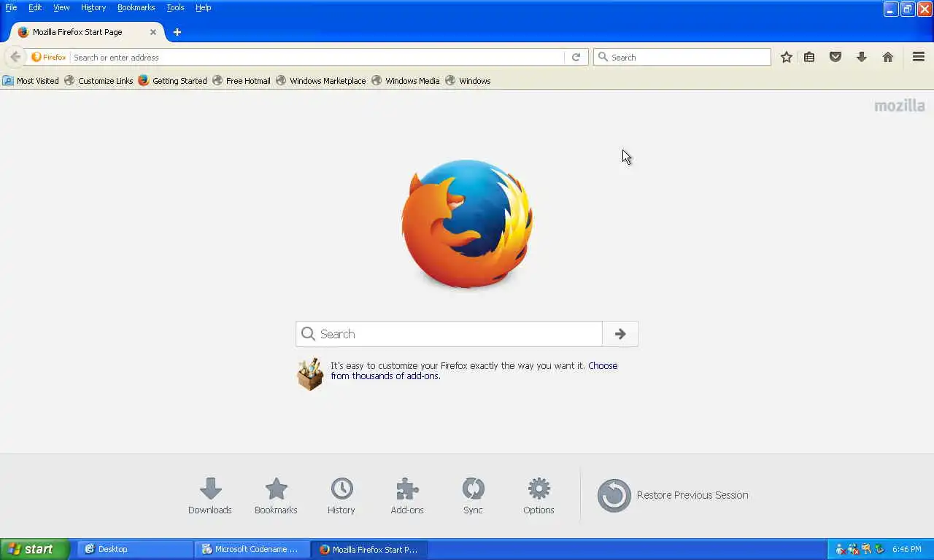This screenshot has height=560, width=934.
Task: Reload the current page
Action: (x=576, y=57)
